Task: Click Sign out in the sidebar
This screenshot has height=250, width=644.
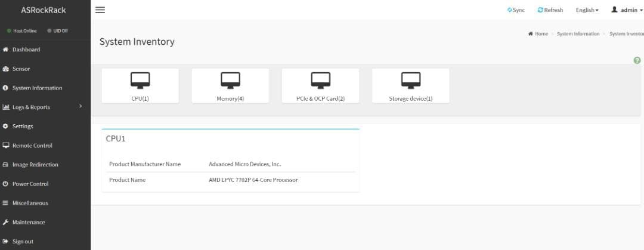Action: [x=23, y=242]
